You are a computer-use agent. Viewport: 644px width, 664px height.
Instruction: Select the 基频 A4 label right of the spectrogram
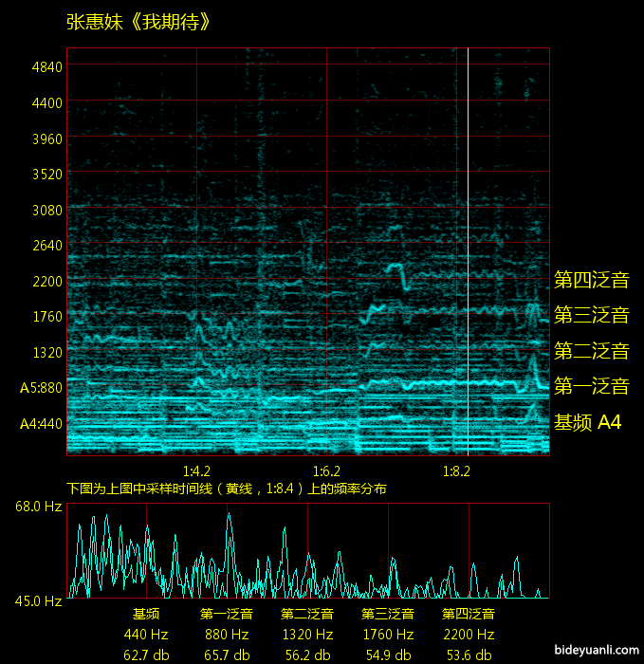[x=587, y=422]
